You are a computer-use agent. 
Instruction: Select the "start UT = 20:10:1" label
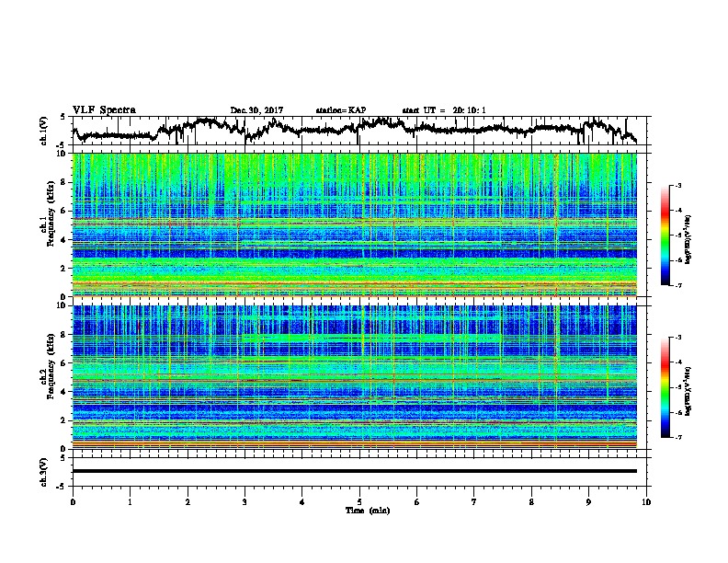[x=444, y=110]
